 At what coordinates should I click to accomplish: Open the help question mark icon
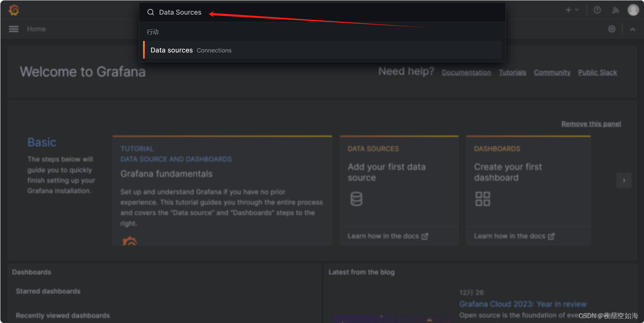click(597, 10)
